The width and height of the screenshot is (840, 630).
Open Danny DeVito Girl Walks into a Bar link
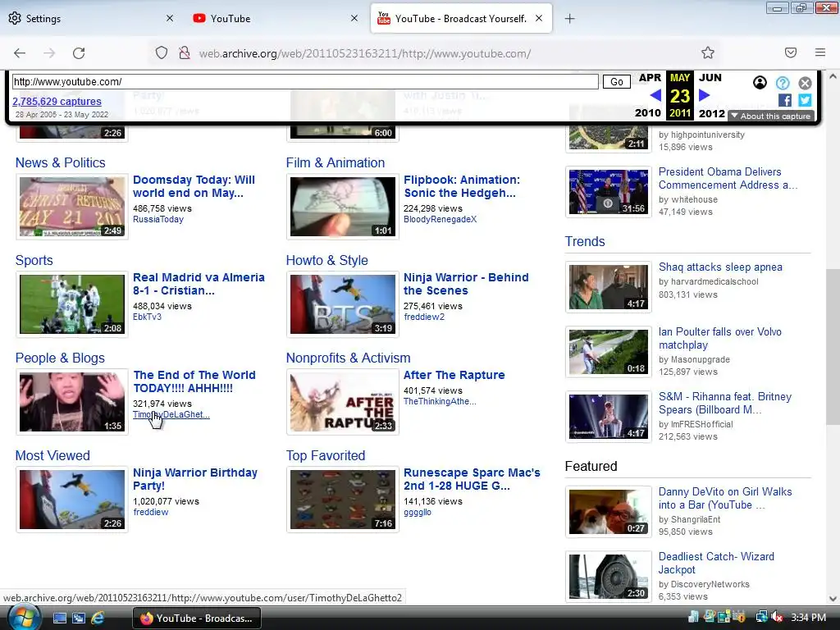coord(725,498)
